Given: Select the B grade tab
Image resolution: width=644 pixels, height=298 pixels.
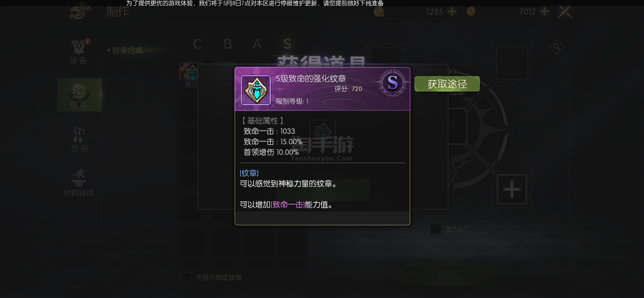Looking at the screenshot, I should click(x=227, y=44).
